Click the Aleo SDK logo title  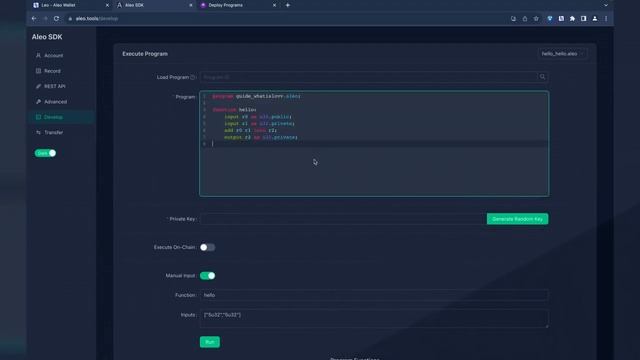pyautogui.click(x=47, y=37)
